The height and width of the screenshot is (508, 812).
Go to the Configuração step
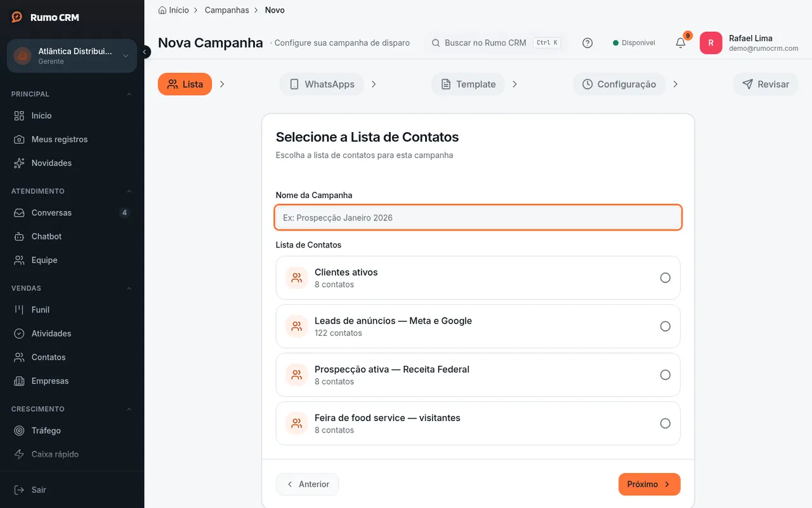619,84
